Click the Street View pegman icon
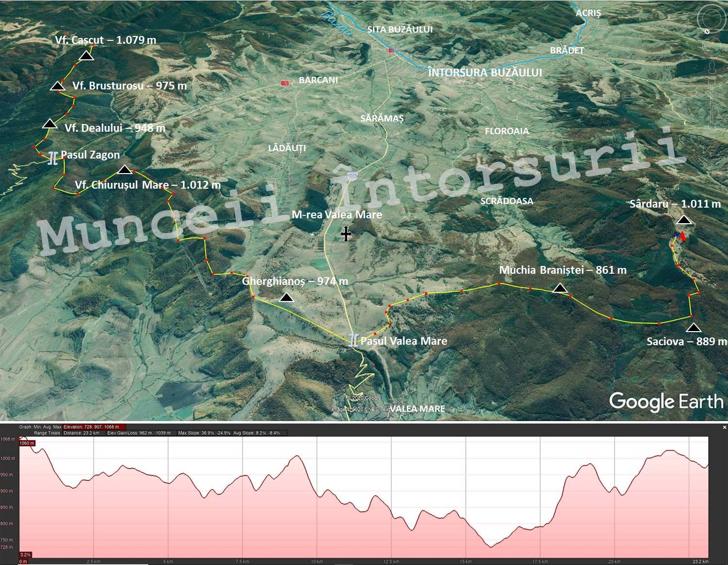 (711, 67)
